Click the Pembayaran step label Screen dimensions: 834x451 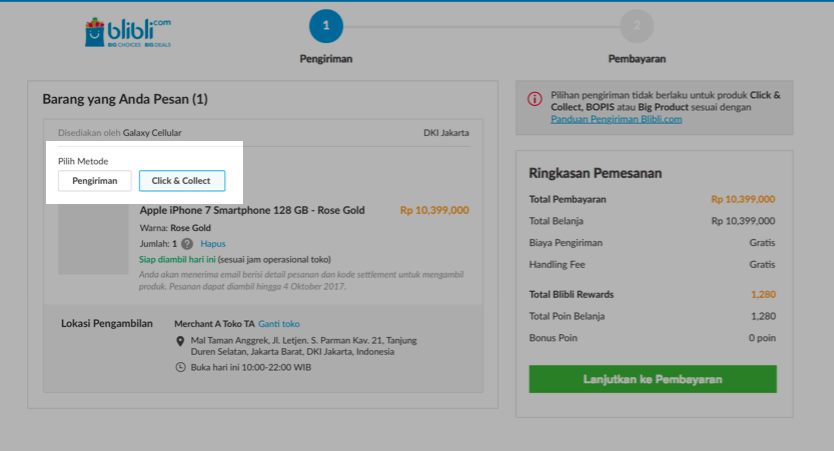pyautogui.click(x=636, y=59)
